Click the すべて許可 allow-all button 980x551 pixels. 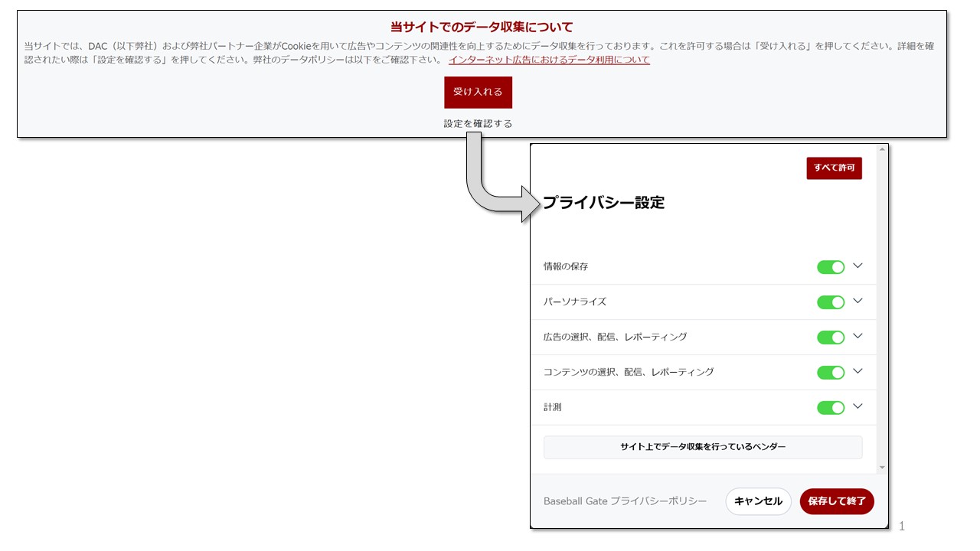[x=833, y=168]
